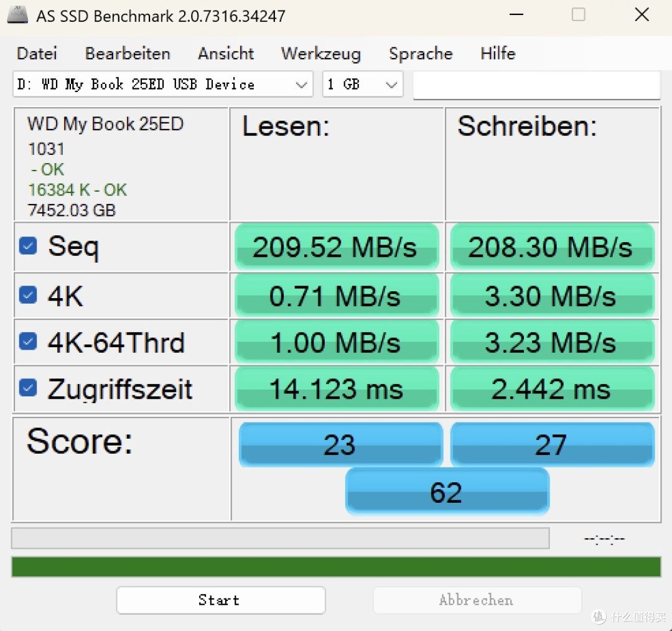Click the disabled Abbrechen button

[x=477, y=600]
